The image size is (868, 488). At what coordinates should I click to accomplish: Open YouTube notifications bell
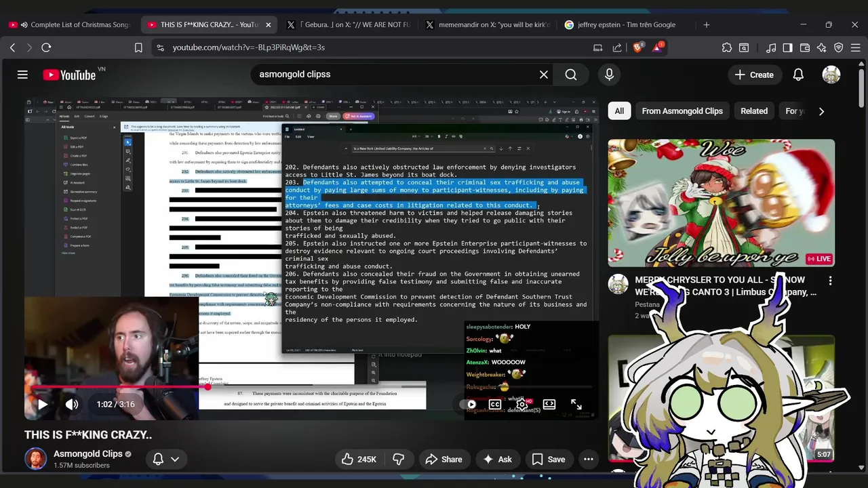click(x=798, y=75)
